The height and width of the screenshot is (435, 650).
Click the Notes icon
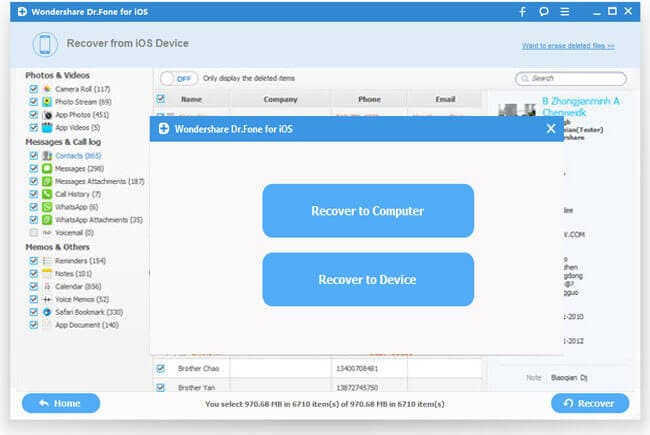point(47,274)
